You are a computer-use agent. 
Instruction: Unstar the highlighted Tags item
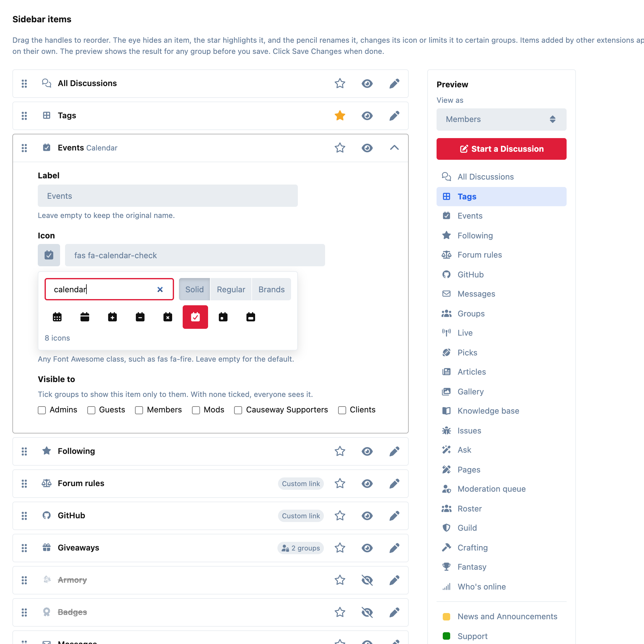[x=340, y=116]
